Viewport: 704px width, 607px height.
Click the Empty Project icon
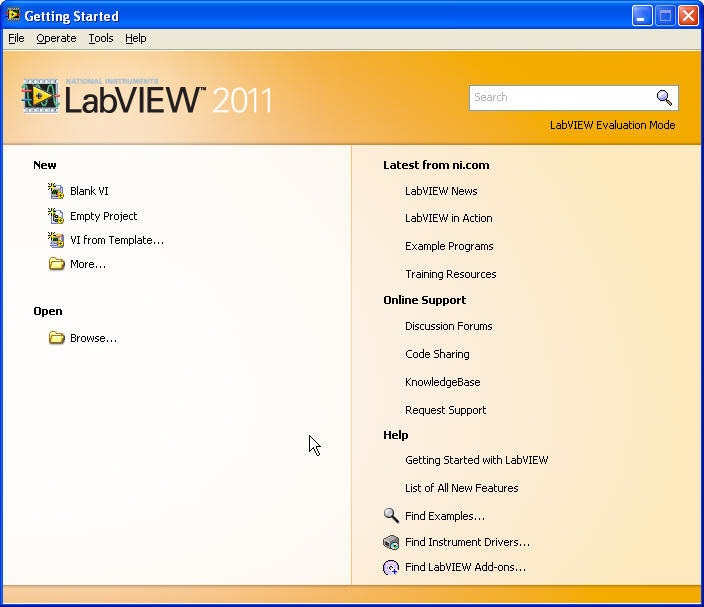[x=56, y=216]
